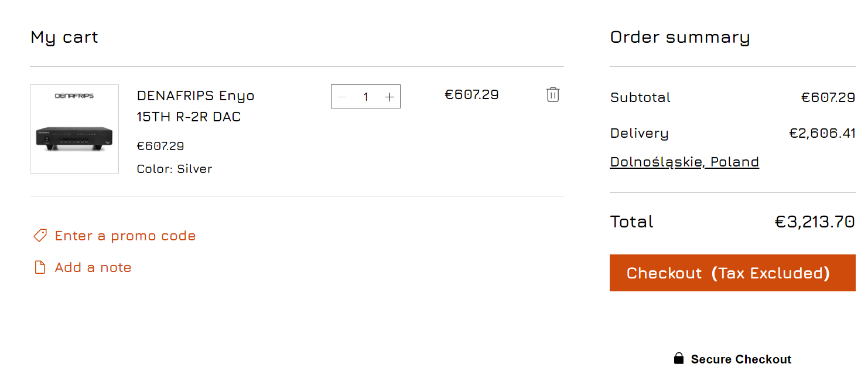Increase quantity with the plus button

[x=389, y=97]
